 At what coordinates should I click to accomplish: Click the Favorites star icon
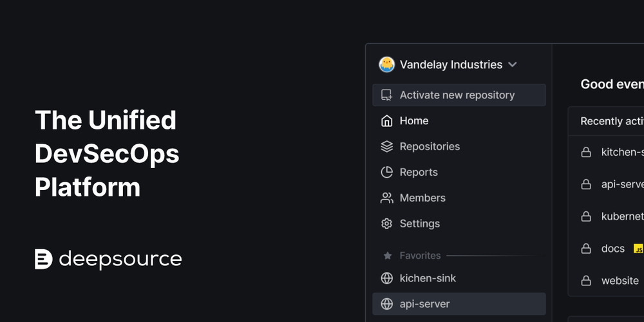(x=387, y=256)
